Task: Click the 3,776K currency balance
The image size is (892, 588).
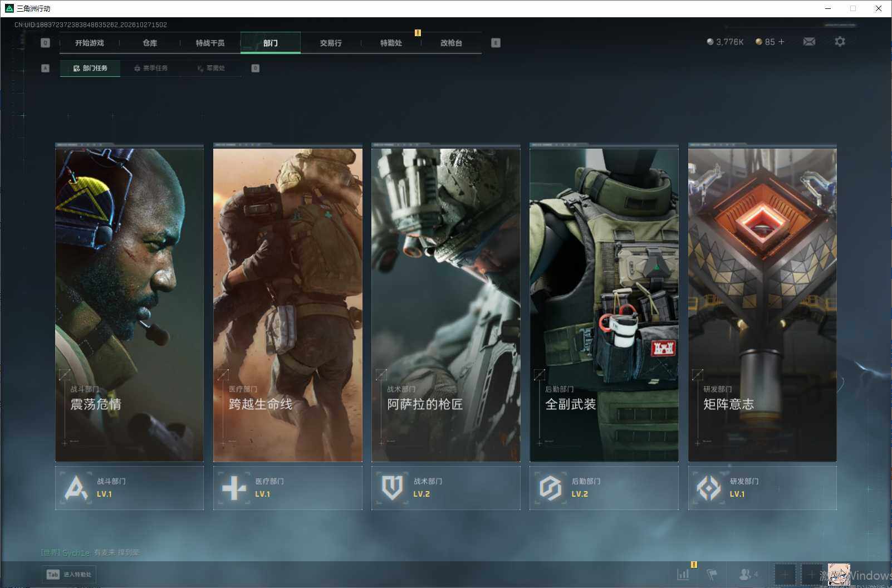Action: [x=725, y=42]
